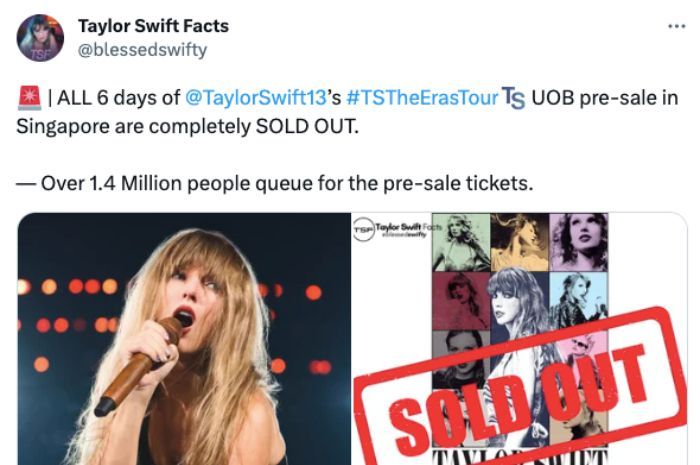The image size is (700, 465).
Task: Open the #TSTheErasTour hashtag link
Action: pyautogui.click(x=422, y=98)
